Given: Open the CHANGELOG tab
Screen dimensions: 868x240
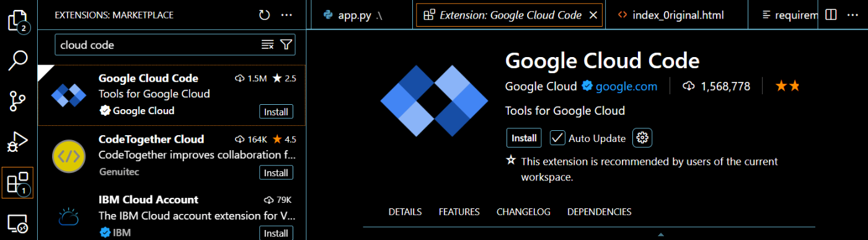Looking at the screenshot, I should click(523, 212).
